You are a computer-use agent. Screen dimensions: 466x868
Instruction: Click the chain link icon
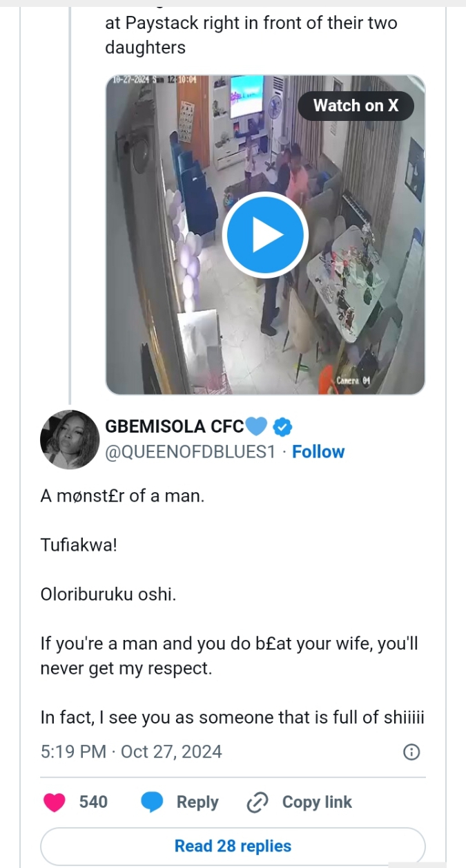pyautogui.click(x=257, y=802)
